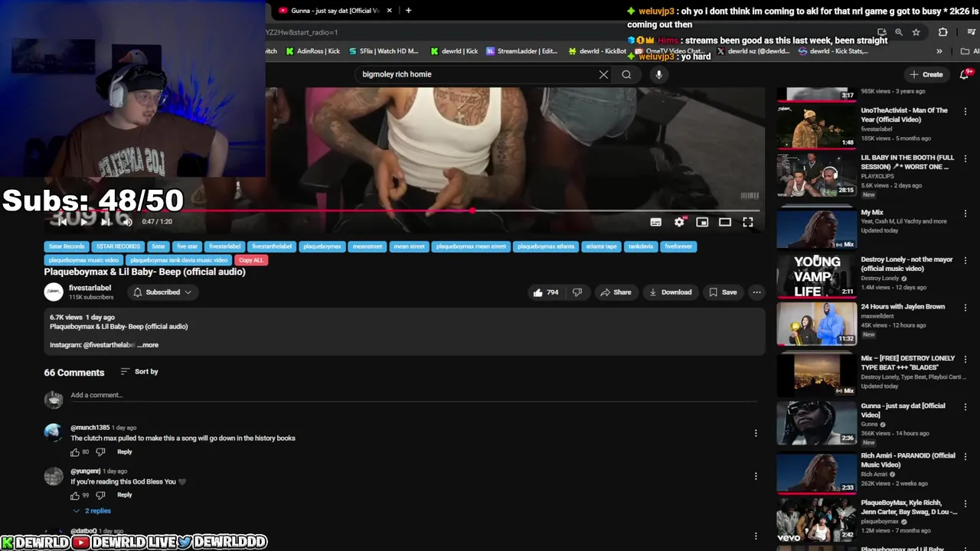Viewport: 980px width, 551px height.
Task: Open the fivestarlabel channel avatar
Action: click(x=54, y=292)
